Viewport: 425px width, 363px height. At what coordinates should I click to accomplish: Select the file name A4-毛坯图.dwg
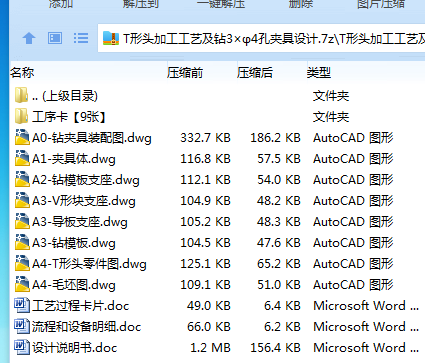[x=74, y=285]
